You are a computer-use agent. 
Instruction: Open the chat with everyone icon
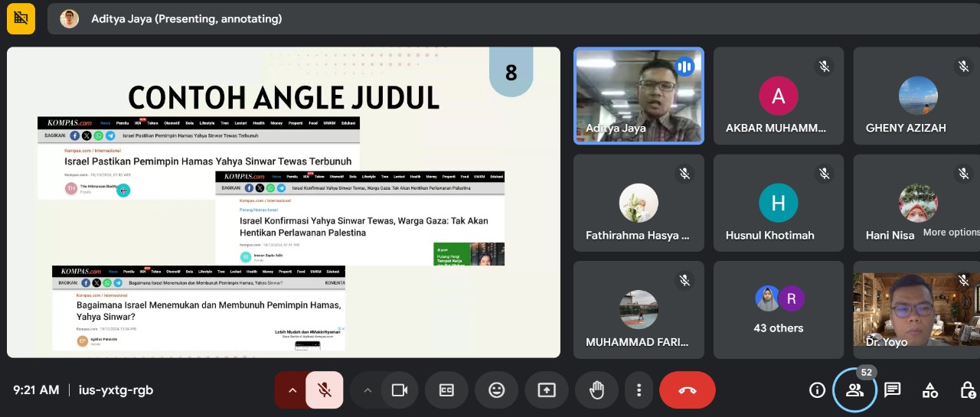tap(892, 390)
